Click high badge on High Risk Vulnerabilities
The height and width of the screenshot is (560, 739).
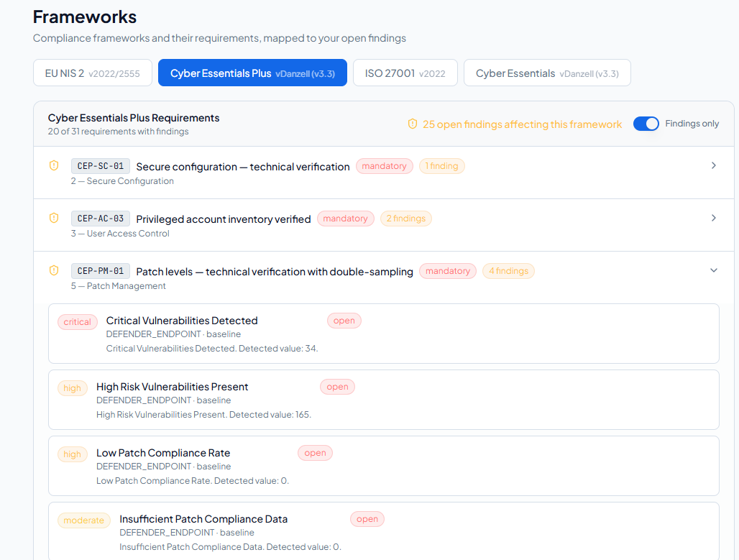(x=72, y=388)
